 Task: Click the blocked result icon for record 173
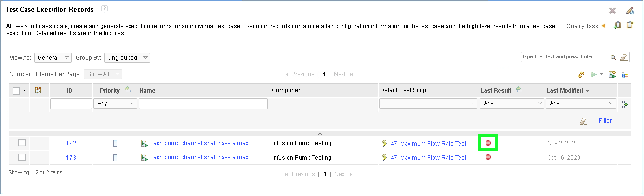pos(488,157)
